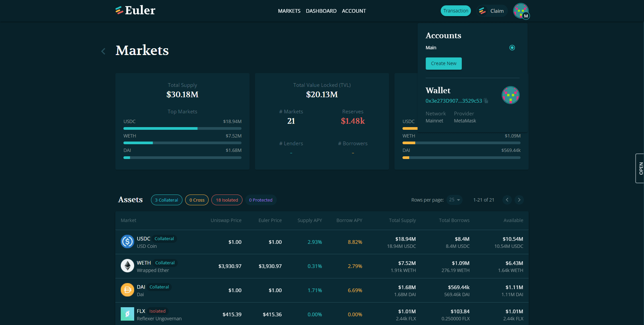Click USDC supply APY 2.93%
Screen dimensions: 644x325
(x=315, y=242)
